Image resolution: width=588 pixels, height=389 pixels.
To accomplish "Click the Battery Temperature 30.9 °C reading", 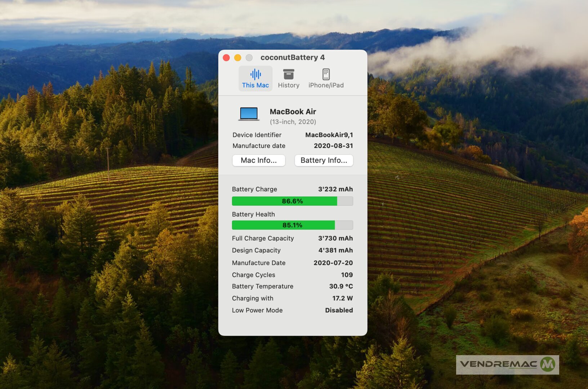I will pyautogui.click(x=340, y=286).
